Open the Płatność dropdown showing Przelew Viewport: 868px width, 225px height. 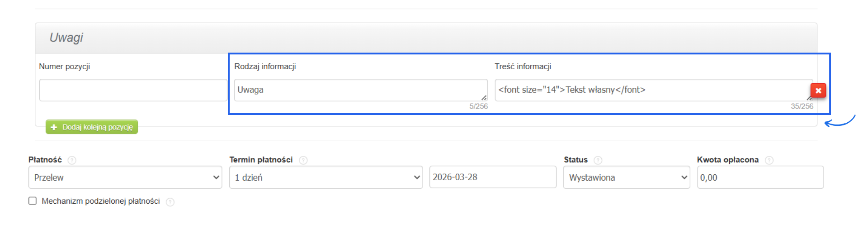(x=125, y=177)
